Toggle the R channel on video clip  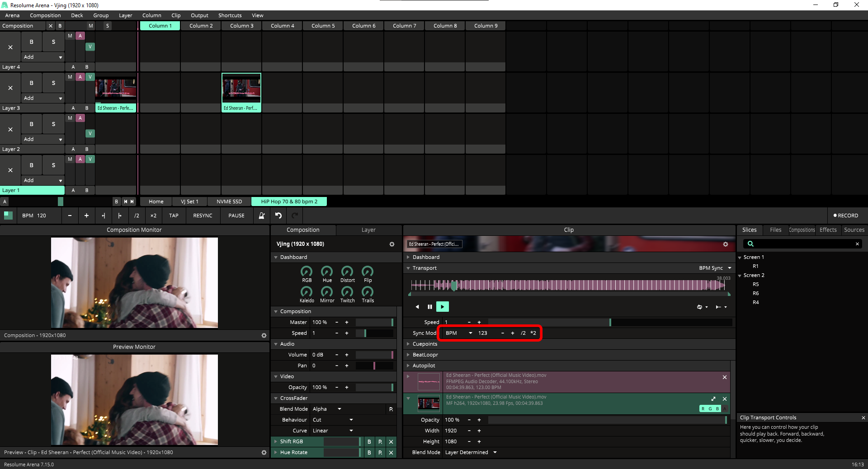[703, 409]
